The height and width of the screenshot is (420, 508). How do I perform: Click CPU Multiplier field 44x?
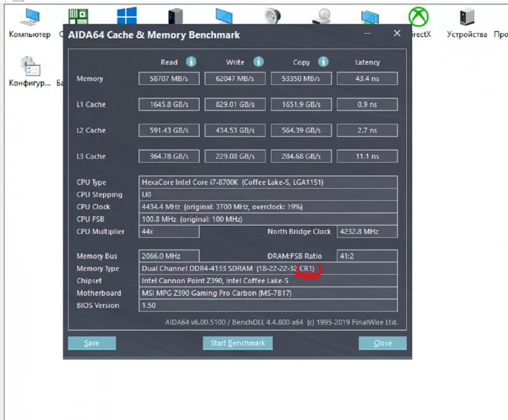[x=169, y=232]
